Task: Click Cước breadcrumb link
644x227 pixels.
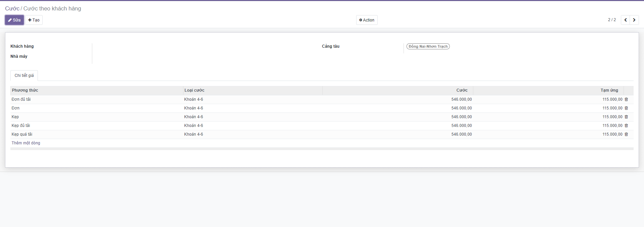Action: coord(12,8)
